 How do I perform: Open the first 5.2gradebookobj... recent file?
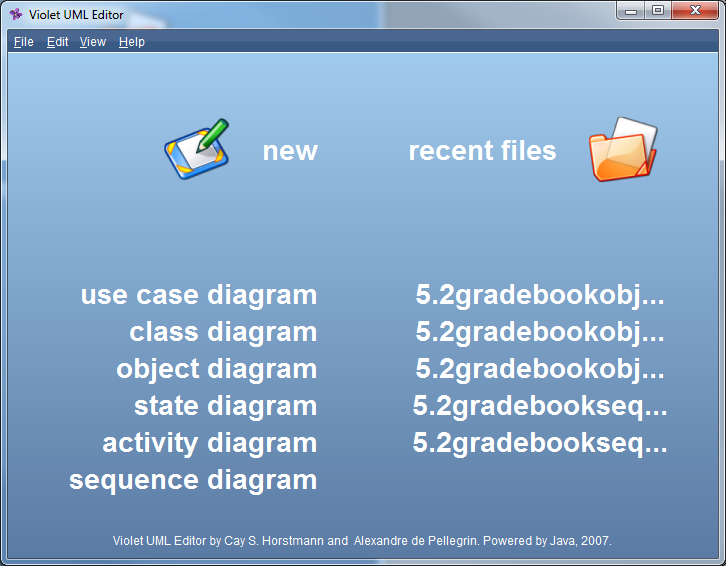[540, 295]
